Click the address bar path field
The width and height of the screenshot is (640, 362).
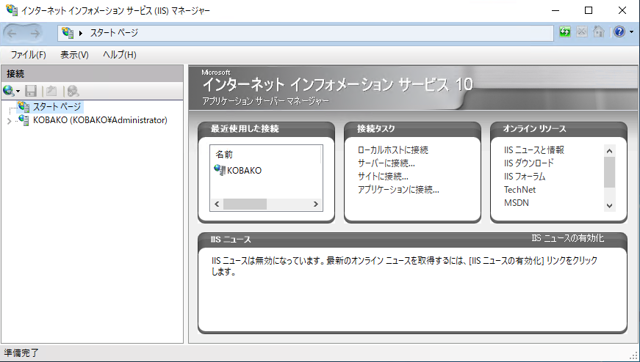tap(305, 33)
